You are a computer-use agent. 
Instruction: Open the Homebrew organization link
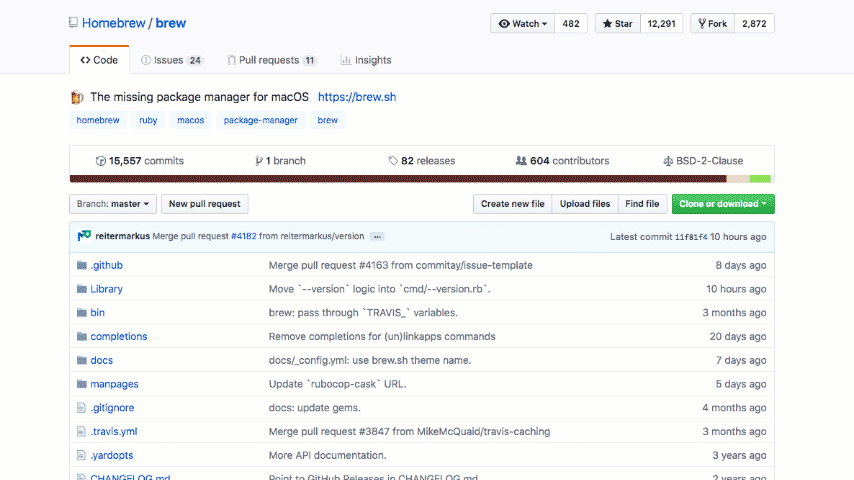point(113,23)
